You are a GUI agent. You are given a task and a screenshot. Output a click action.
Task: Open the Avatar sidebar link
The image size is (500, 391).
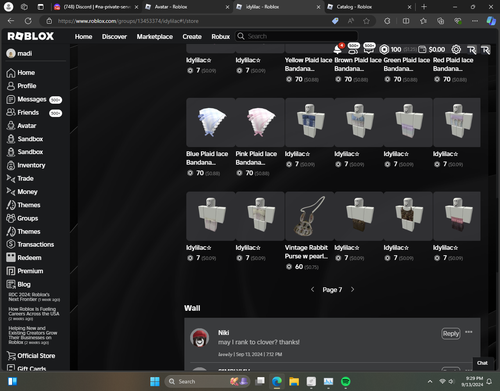point(21,126)
